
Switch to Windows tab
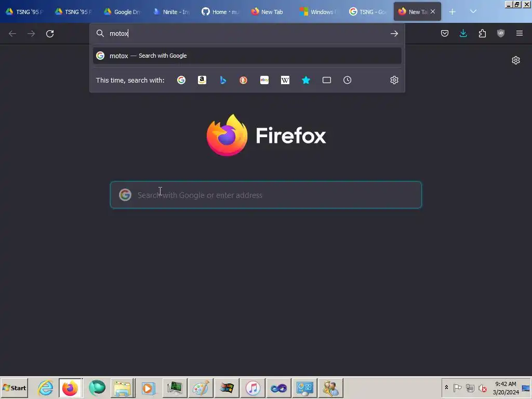(x=318, y=12)
